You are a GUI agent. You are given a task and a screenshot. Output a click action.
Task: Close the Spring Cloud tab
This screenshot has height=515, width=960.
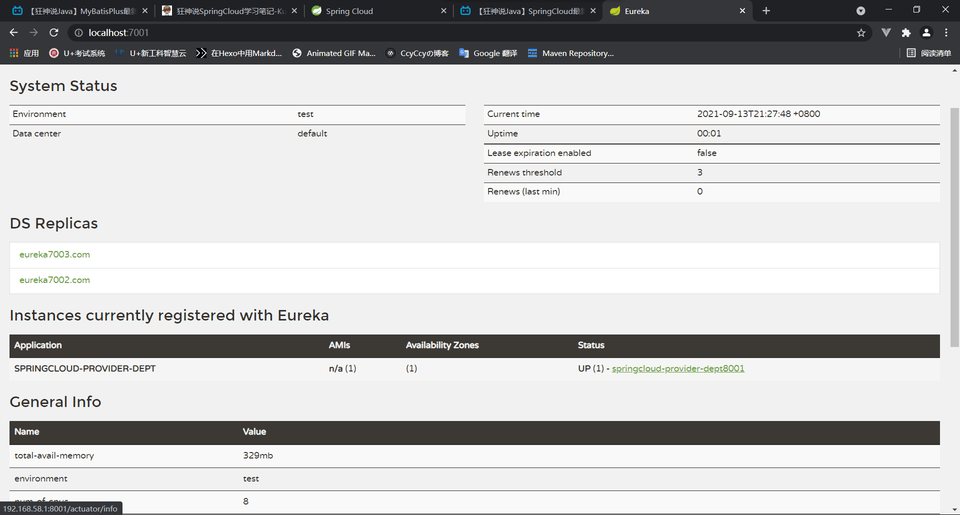[x=444, y=11]
